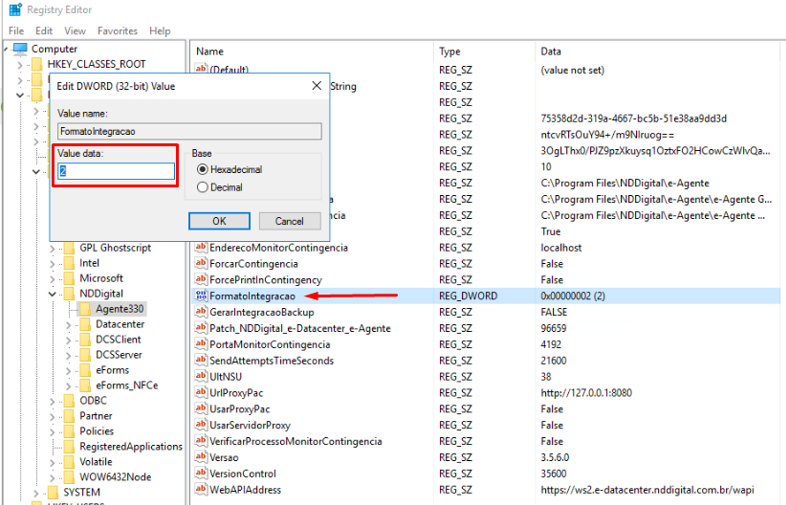
Task: Click the Datacenter folder icon
Action: coord(86,324)
